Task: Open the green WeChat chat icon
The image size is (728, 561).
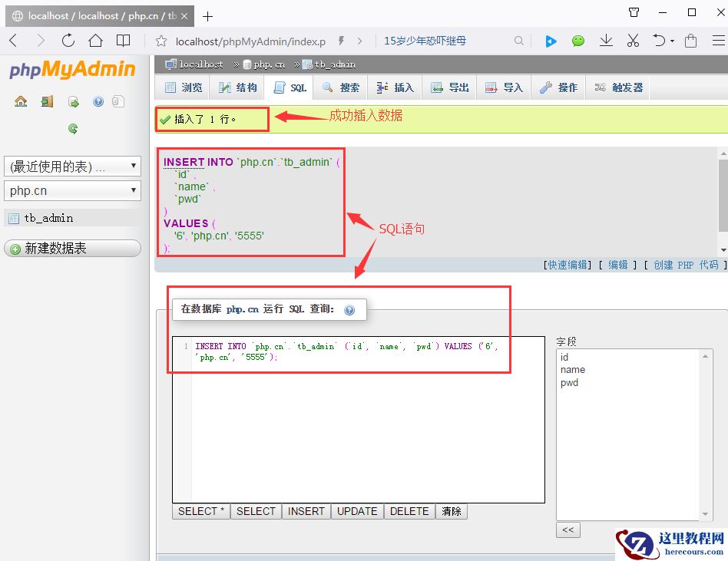Action: click(x=578, y=41)
